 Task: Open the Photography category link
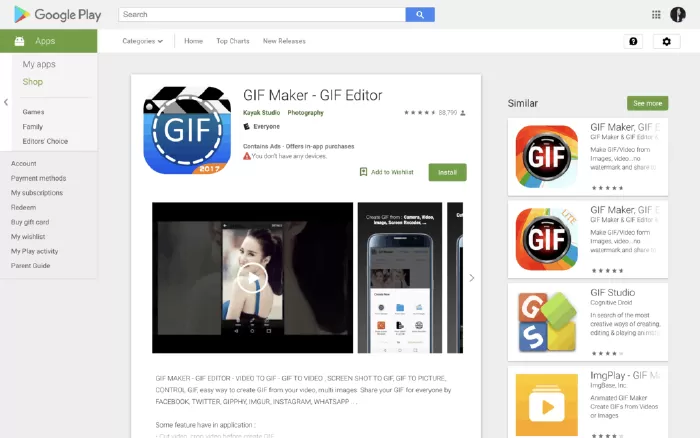tap(305, 113)
